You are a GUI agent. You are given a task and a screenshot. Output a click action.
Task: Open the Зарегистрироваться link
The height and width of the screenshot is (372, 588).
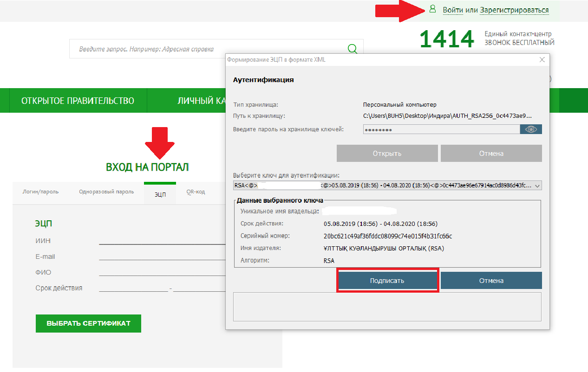(x=514, y=10)
